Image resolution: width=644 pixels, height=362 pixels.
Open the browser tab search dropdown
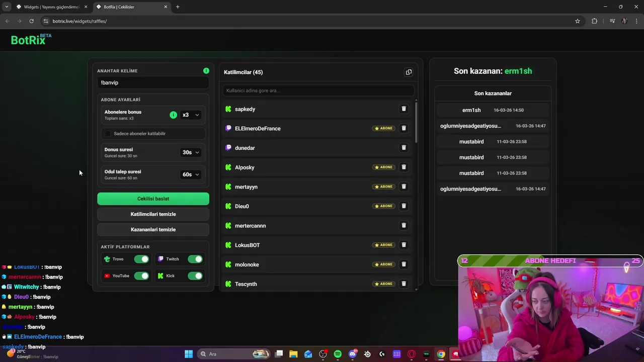(7, 7)
